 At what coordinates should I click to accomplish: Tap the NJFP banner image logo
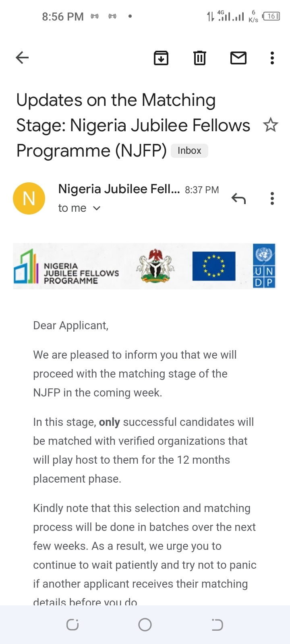[66, 266]
